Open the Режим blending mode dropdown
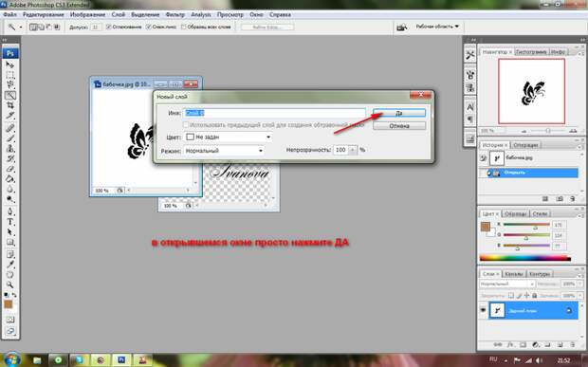Screen dimensions: 588x367 tap(224, 151)
